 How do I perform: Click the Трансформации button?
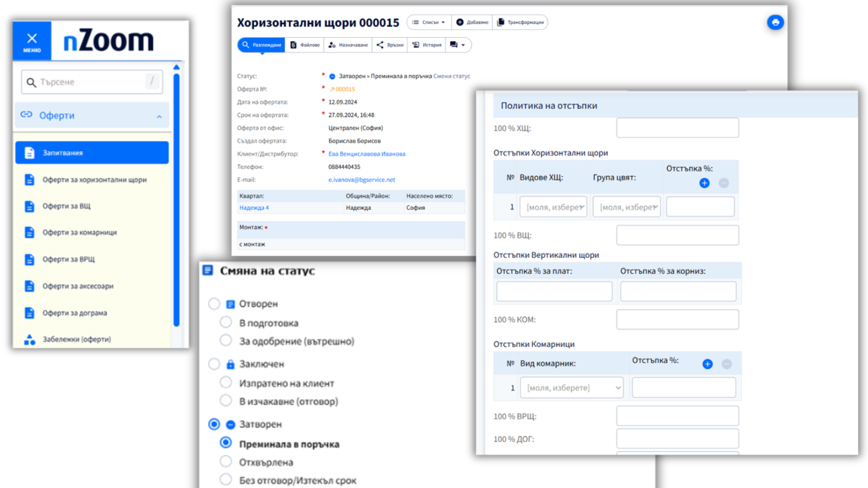coord(520,22)
